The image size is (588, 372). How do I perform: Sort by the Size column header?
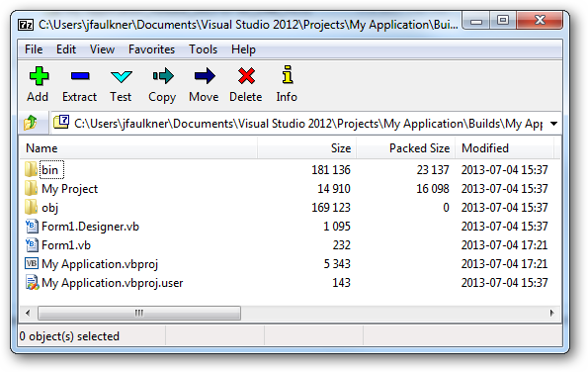pos(306,148)
